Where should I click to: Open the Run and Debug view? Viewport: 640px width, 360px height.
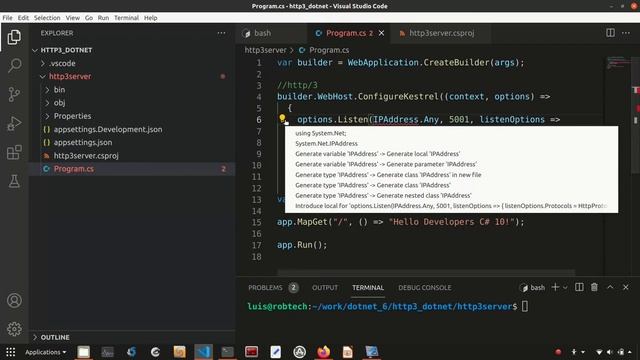pos(14,123)
